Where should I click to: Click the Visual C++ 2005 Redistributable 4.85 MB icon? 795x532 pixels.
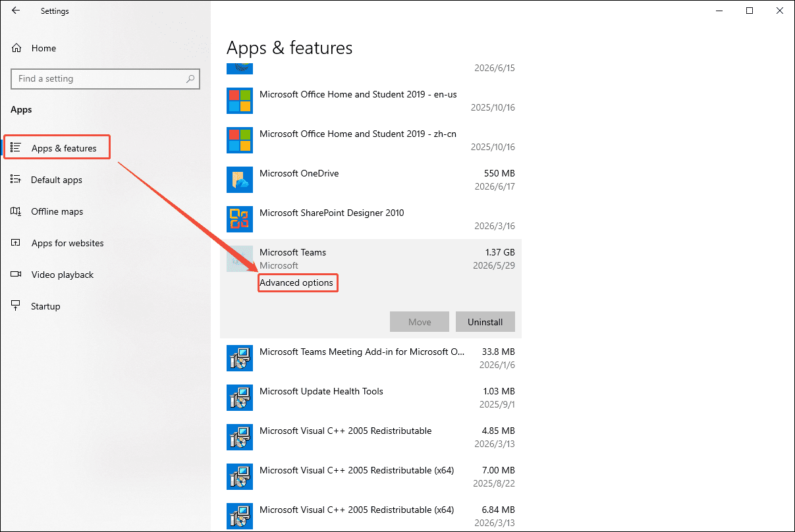(240, 437)
